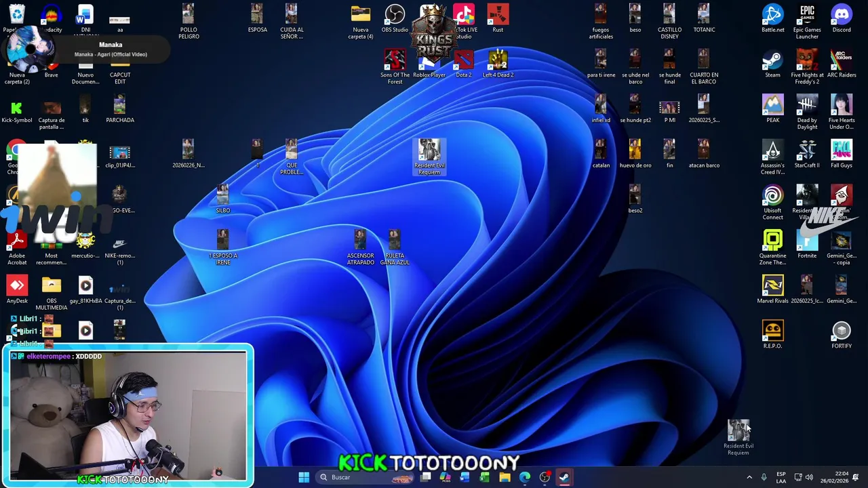Select the infiel xd video file
The image size is (868, 488).
click(601, 109)
